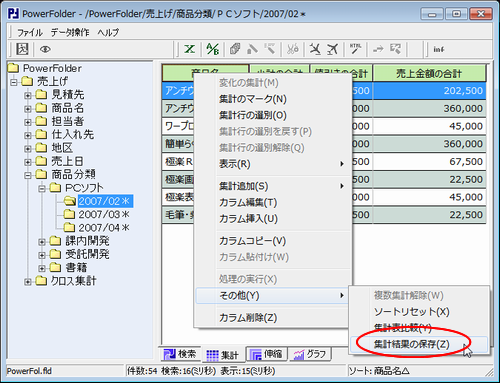Choose カラム挿入(U) menu entry
Image resolution: width=500 pixels, height=383 pixels.
point(273,219)
